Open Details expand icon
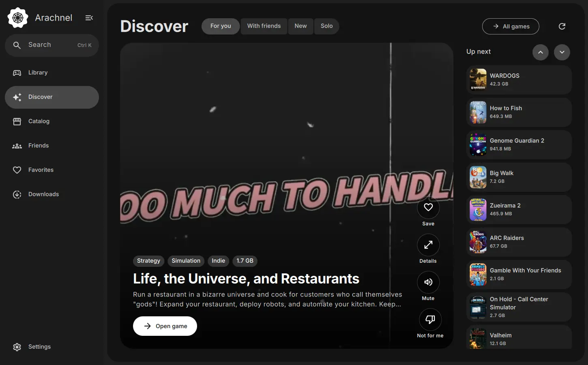Screen dimensions: 588x365 click(428, 245)
